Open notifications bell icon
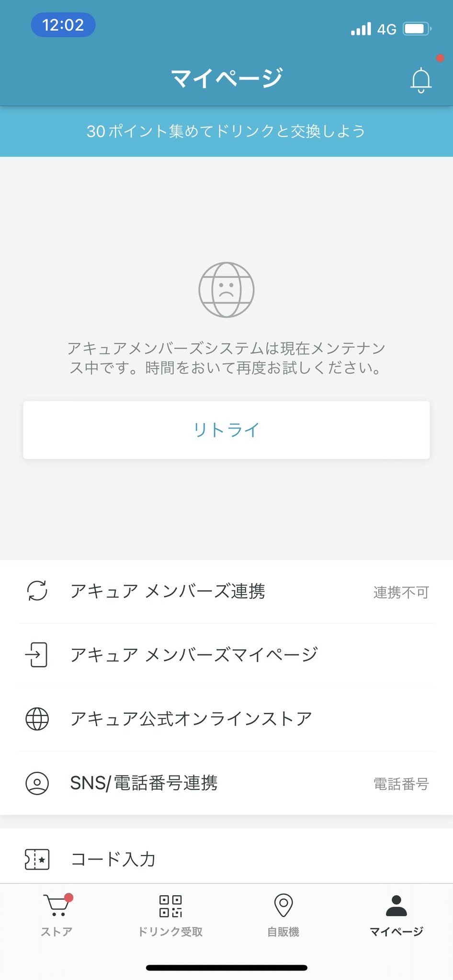 click(421, 80)
